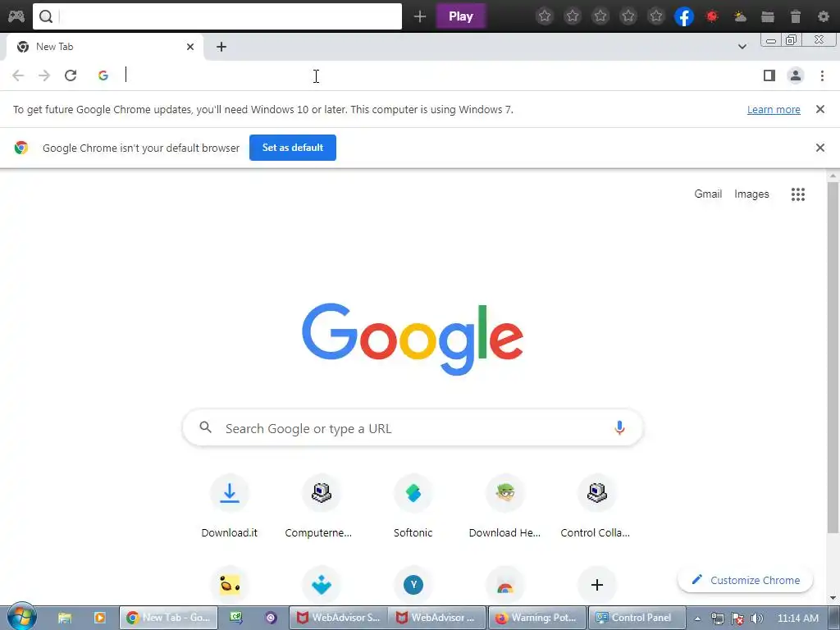This screenshot has width=840, height=630.
Task: Switch to Control Panel taskbar window
Action: [x=637, y=618]
